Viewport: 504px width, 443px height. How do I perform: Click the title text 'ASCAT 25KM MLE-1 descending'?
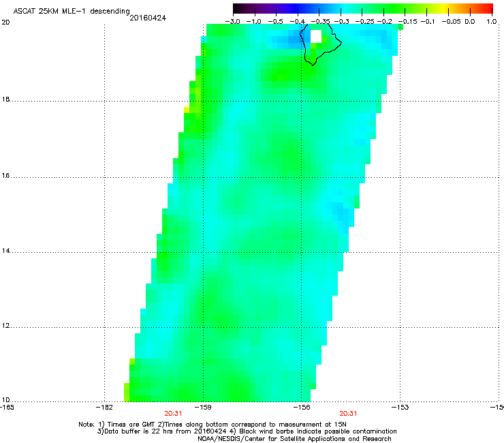pos(72,12)
